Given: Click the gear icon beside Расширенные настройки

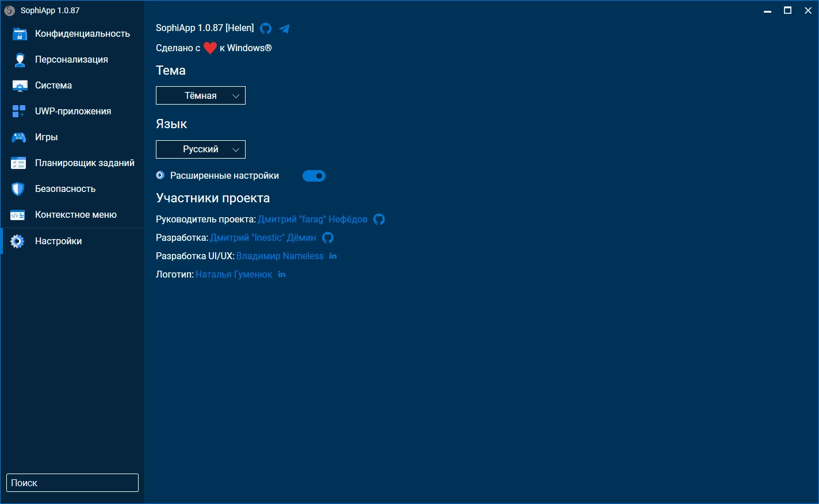Looking at the screenshot, I should pyautogui.click(x=160, y=175).
